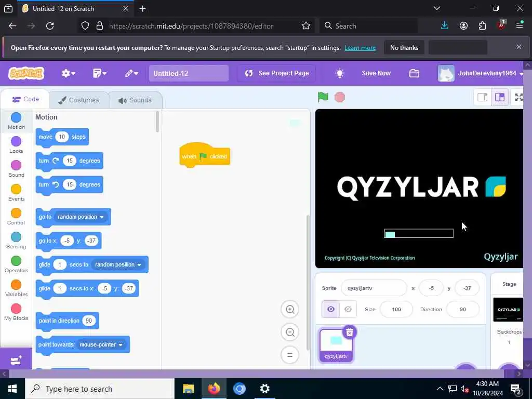Select the Operators block category

point(16,264)
